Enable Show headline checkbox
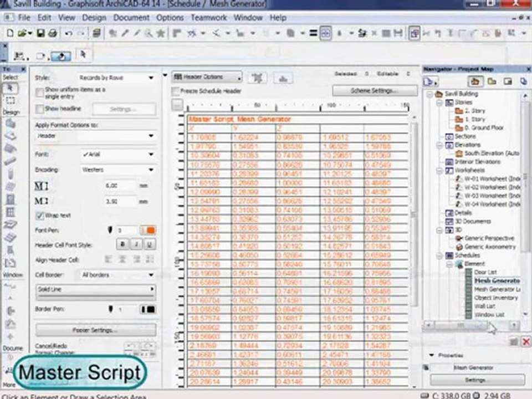The width and height of the screenshot is (532, 399). click(x=40, y=109)
